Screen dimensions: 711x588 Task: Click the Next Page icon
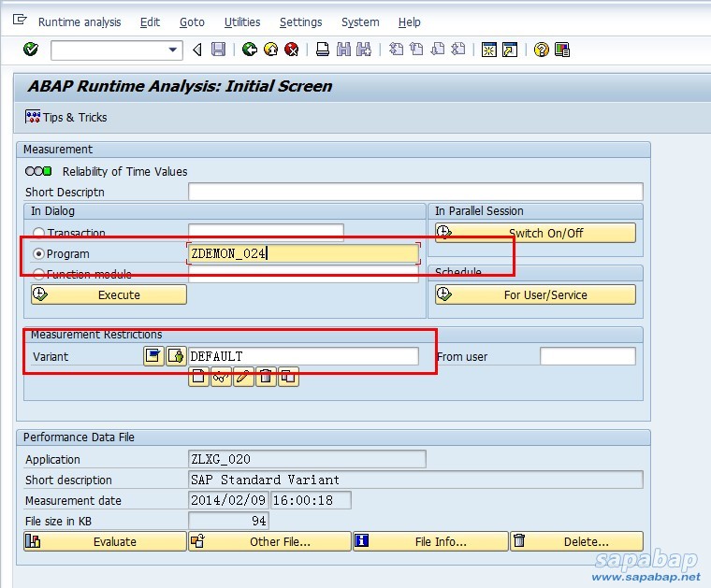point(438,50)
